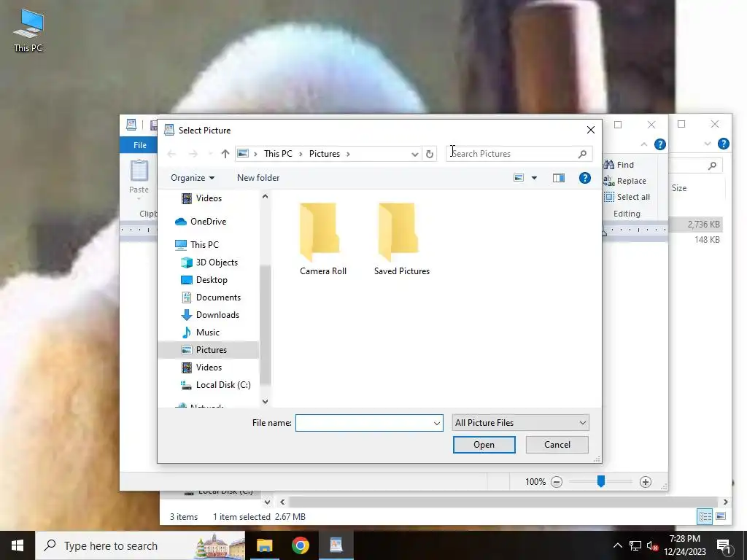The width and height of the screenshot is (747, 560).
Task: Click the New folder button
Action: pyautogui.click(x=258, y=178)
